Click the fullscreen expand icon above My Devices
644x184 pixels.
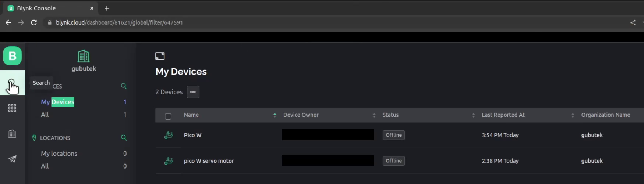click(x=160, y=56)
